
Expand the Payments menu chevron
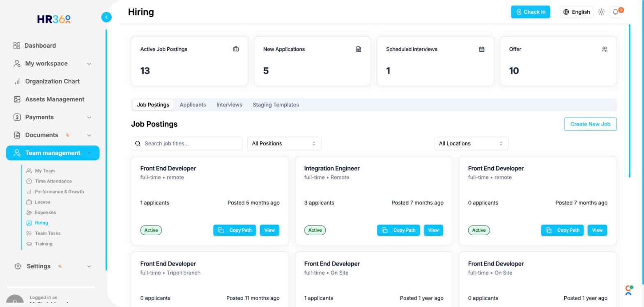pos(89,118)
